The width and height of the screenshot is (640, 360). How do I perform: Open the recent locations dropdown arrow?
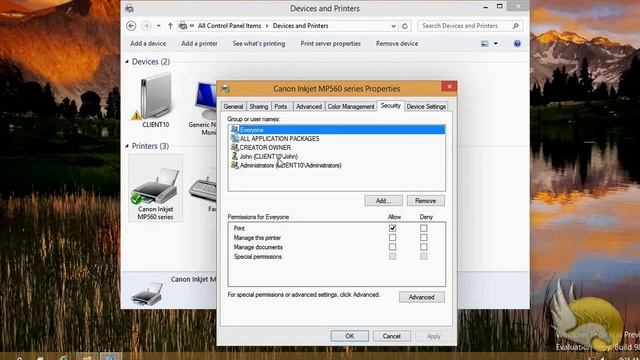[158, 26]
